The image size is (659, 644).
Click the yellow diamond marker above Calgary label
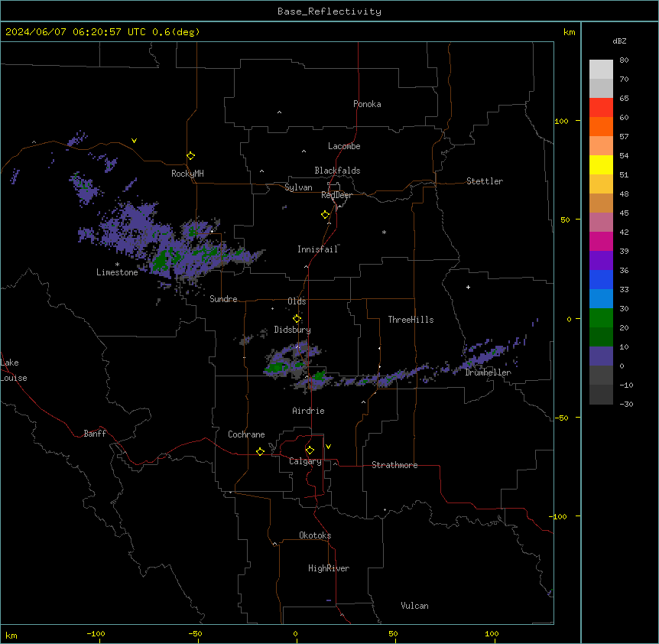[310, 450]
